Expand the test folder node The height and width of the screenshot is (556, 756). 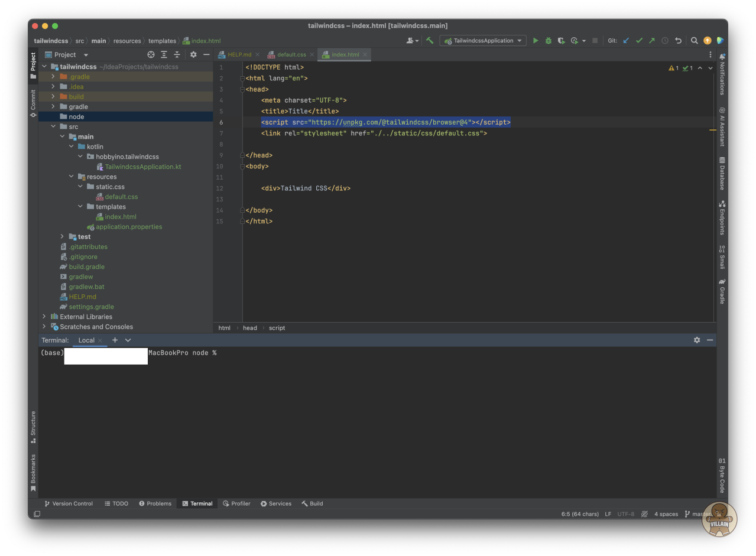click(62, 237)
